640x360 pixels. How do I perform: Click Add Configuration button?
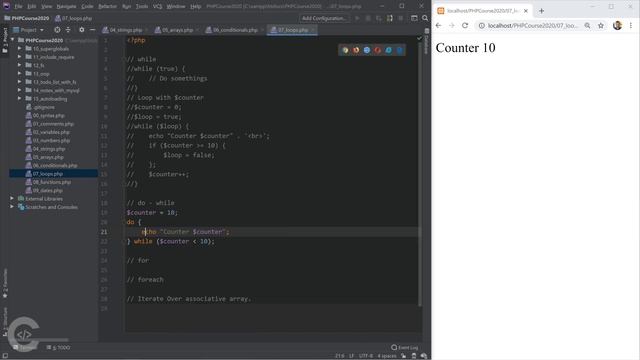pos(324,18)
